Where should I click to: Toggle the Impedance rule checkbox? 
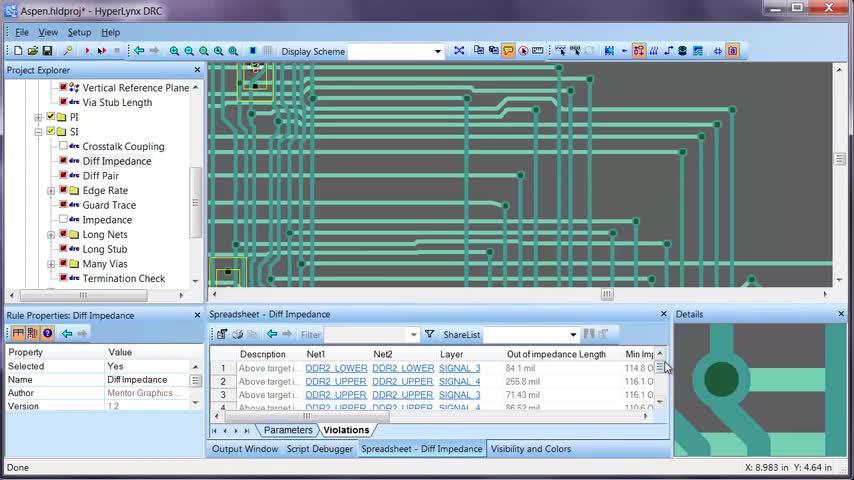[64, 220]
